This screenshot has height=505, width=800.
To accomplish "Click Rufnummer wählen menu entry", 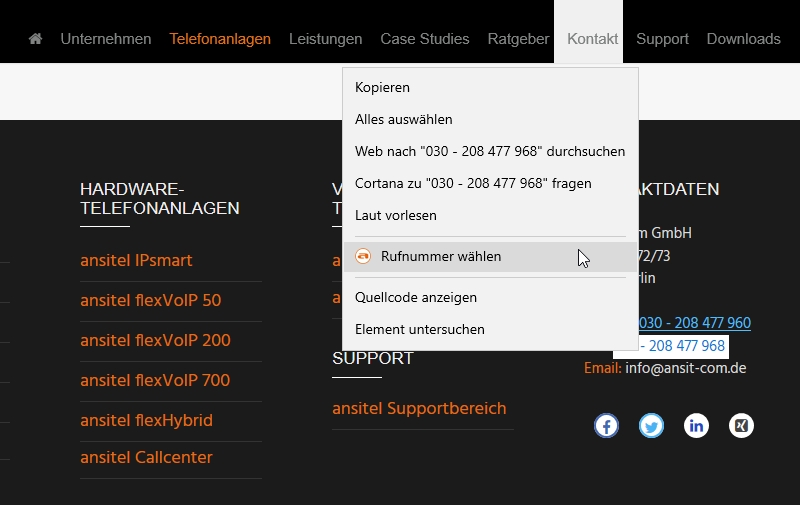I will (490, 257).
